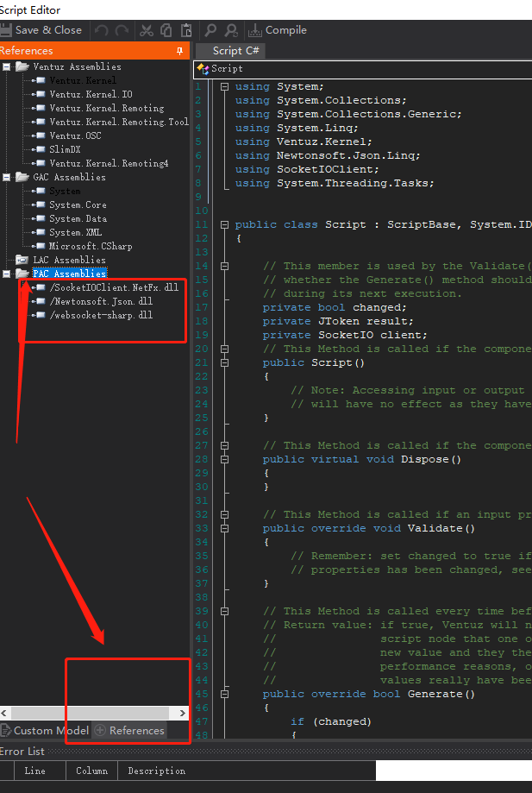Sort error list by Line column
532x793 pixels.
(40, 771)
